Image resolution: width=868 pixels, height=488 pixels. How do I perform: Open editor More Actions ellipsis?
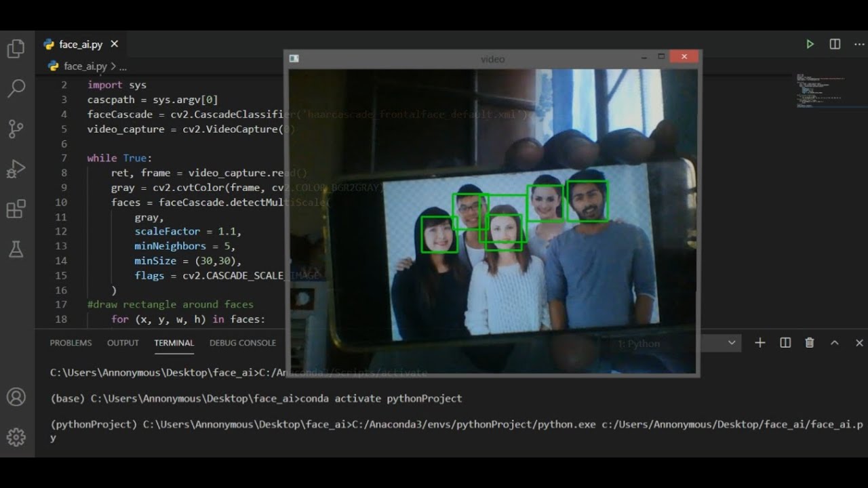(860, 44)
